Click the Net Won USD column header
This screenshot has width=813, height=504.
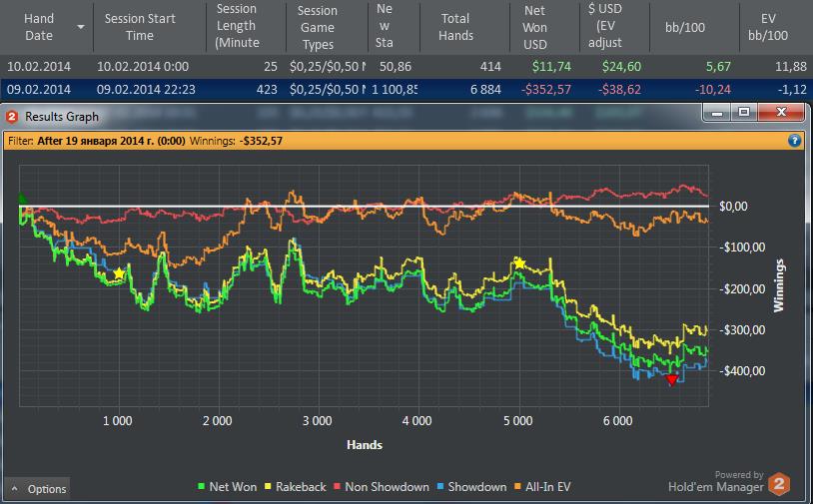click(534, 27)
